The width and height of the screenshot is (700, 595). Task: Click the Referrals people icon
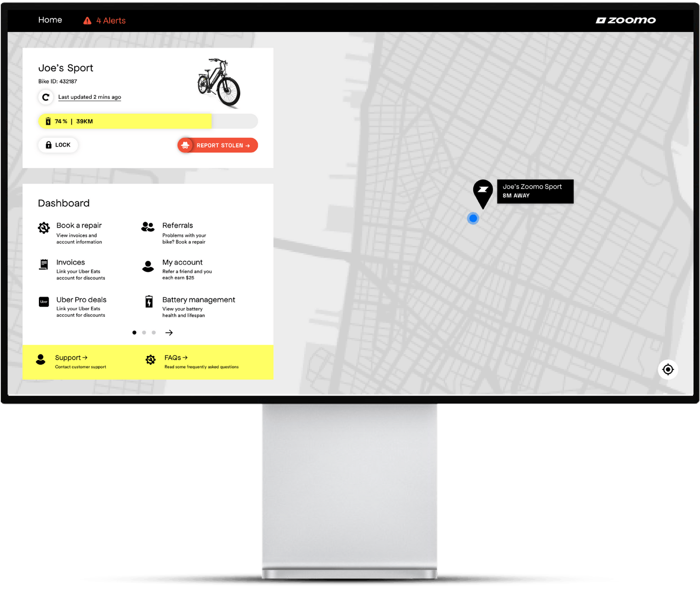click(x=148, y=227)
